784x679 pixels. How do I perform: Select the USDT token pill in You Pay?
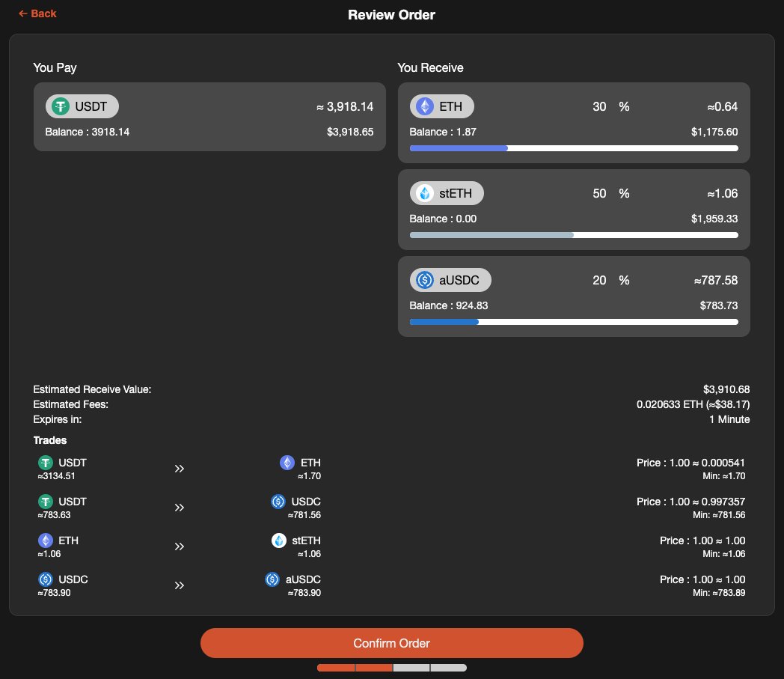(x=82, y=106)
